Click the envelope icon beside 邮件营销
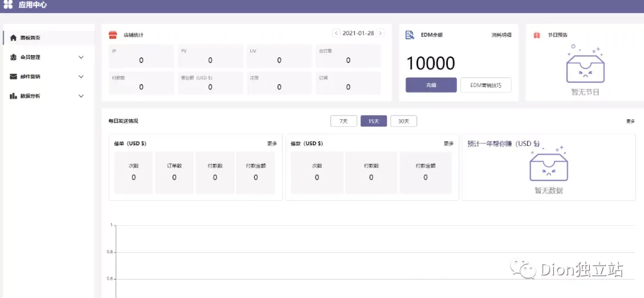 pyautogui.click(x=13, y=76)
